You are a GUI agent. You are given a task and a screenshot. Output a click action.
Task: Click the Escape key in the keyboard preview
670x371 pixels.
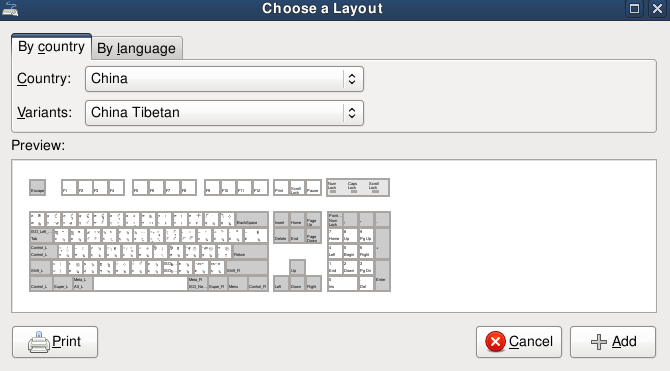click(38, 187)
